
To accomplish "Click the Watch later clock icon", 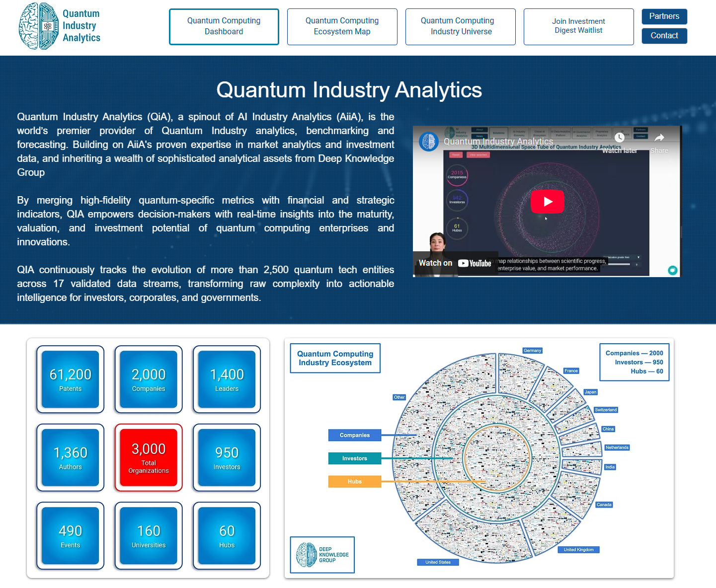I will (x=619, y=138).
